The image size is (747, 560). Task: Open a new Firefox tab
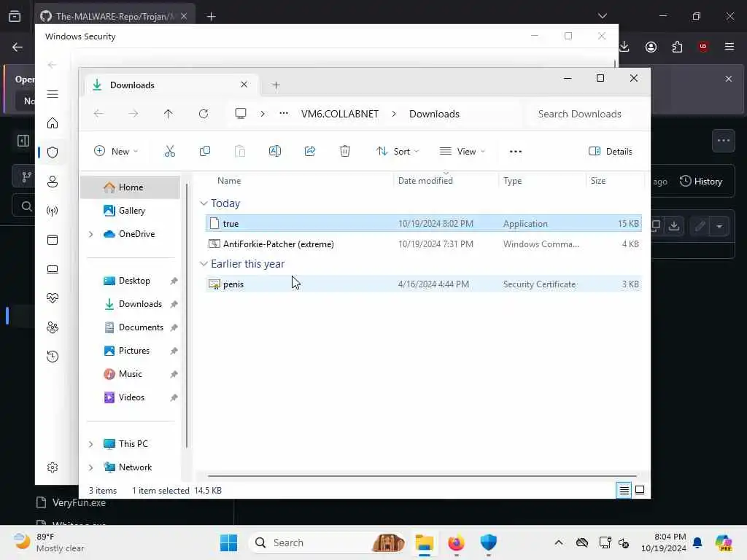pos(211,17)
